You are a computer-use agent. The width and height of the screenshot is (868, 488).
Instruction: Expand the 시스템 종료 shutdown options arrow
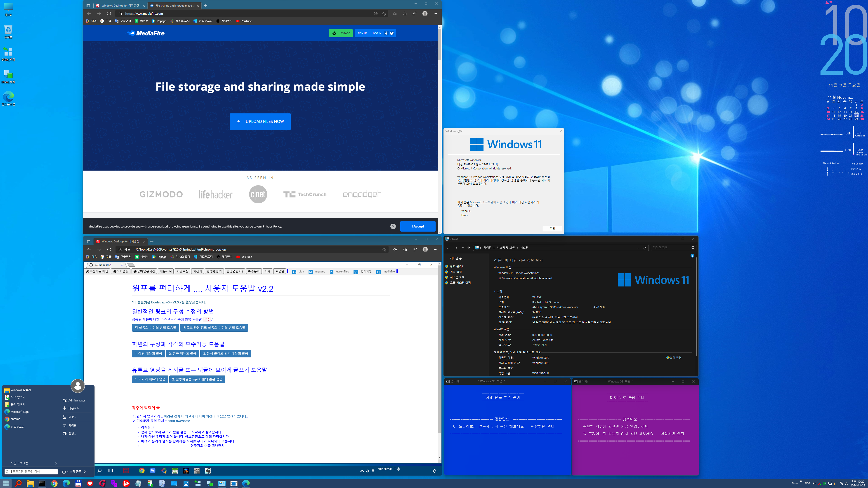click(85, 472)
